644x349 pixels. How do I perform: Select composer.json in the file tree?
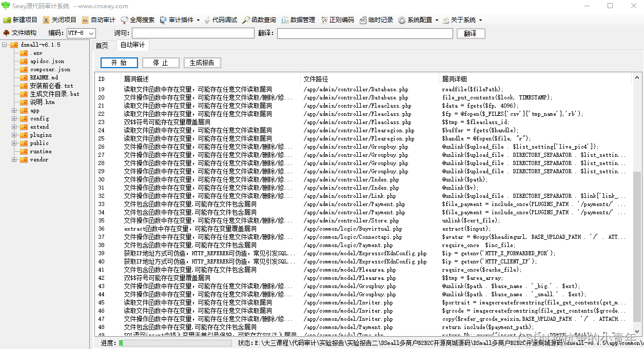pos(50,69)
